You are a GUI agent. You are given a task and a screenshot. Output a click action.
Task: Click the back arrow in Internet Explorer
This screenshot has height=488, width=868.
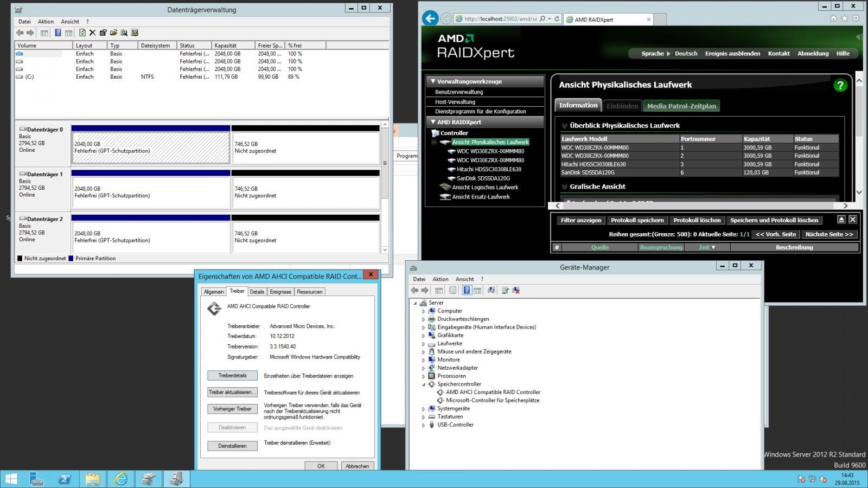coord(430,18)
